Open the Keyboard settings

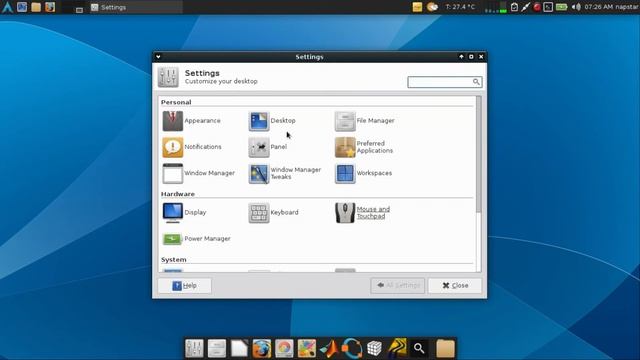click(273, 213)
